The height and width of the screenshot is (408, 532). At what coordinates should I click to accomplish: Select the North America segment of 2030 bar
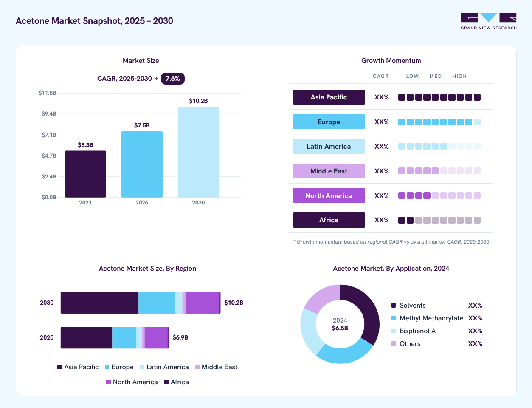[x=203, y=303]
